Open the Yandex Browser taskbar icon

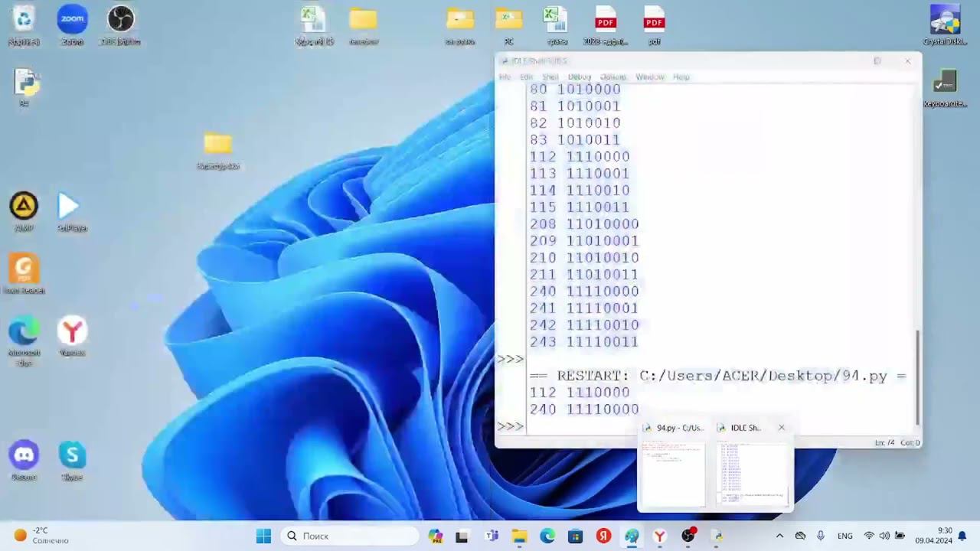(x=659, y=536)
